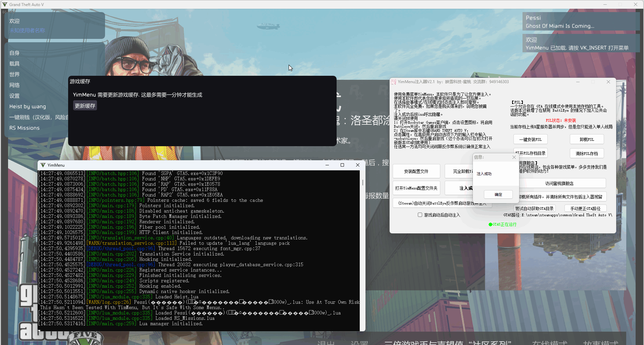Viewport: 644px width, 345px height.
Task: Close the Grand Theft Auto V window
Action: [x=636, y=4]
